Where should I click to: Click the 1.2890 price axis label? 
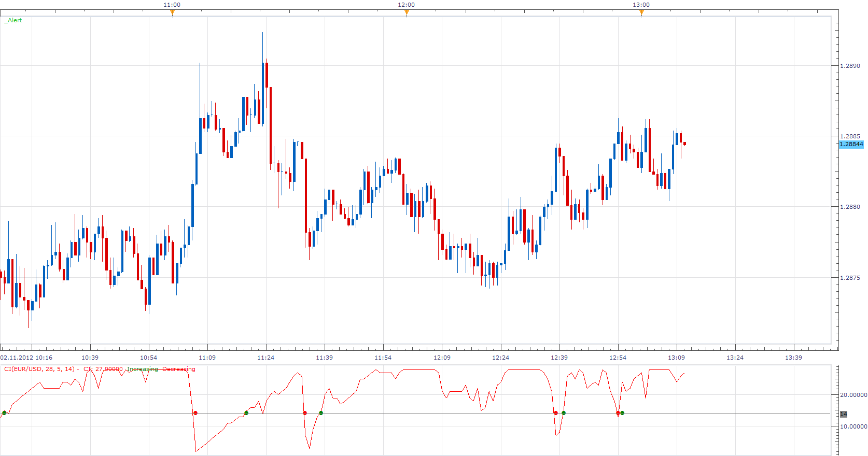[850, 66]
